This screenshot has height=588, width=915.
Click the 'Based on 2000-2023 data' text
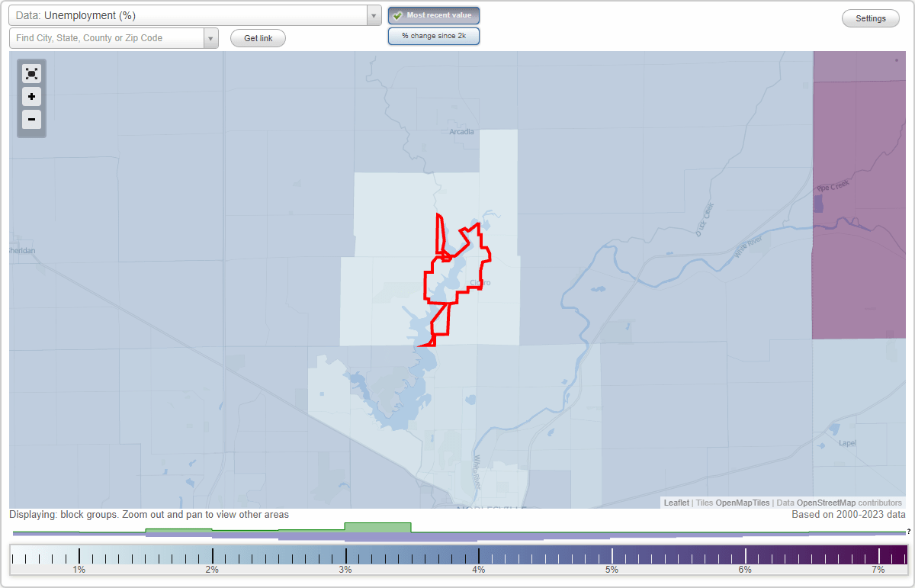pos(848,515)
